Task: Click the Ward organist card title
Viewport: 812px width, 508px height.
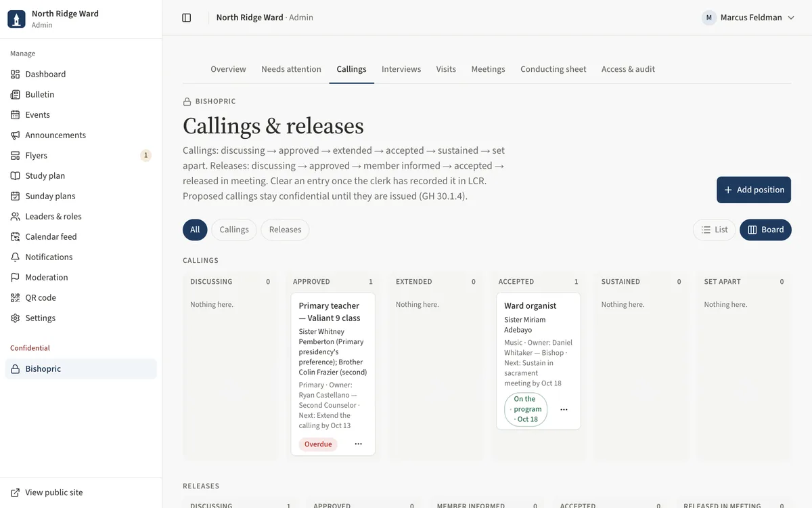Action: pos(531,305)
